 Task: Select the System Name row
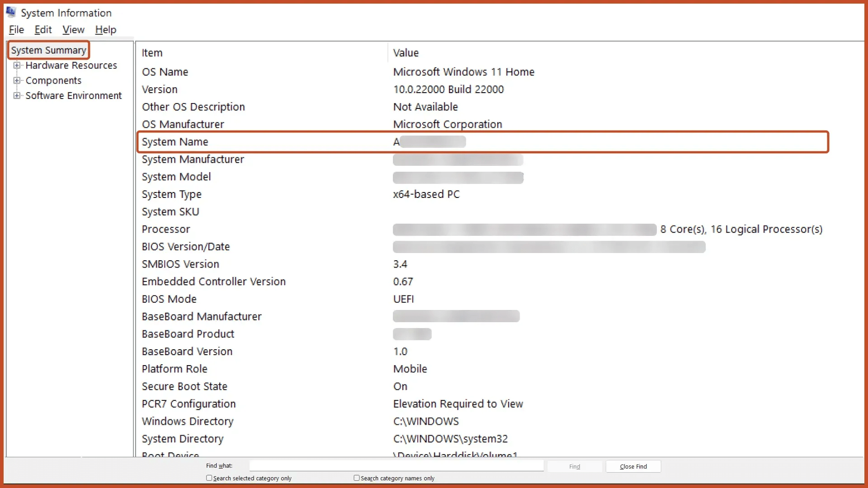click(x=175, y=142)
